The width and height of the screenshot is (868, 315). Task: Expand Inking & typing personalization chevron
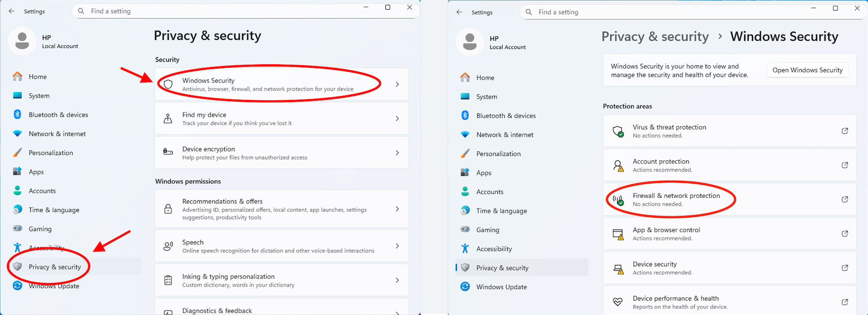pos(397,280)
